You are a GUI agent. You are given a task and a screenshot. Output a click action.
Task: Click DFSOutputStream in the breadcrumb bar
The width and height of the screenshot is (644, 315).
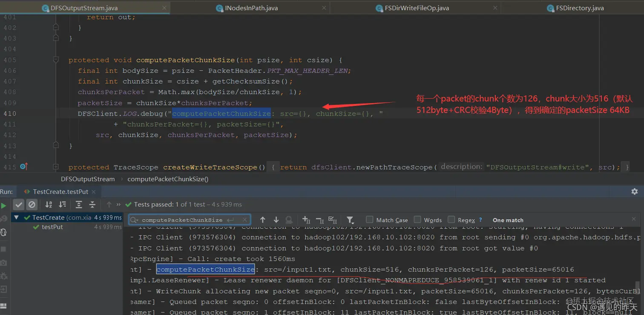tap(88, 179)
